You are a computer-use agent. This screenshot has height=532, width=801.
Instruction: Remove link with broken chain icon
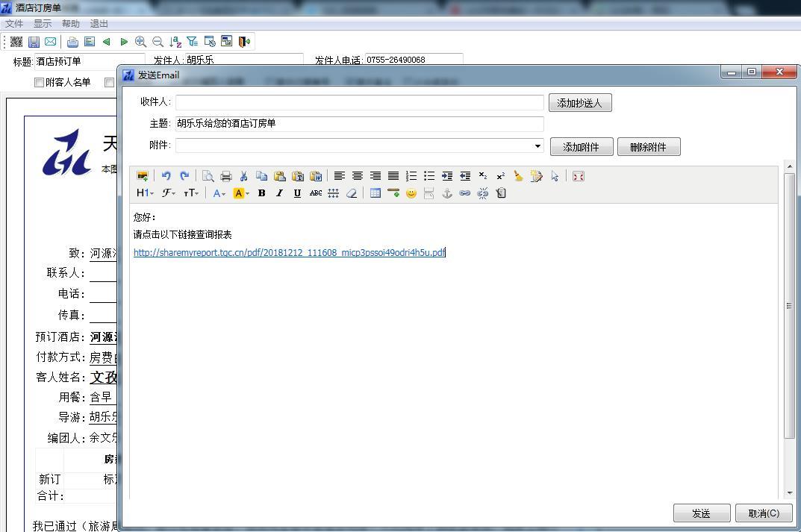[483, 193]
